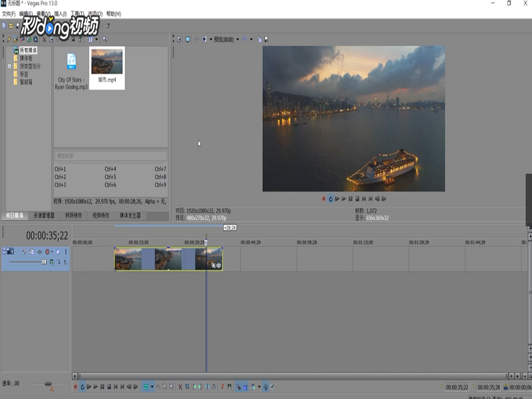Screen dimensions: 532x399
Task: Open track FX on video track
Action: (x=39, y=252)
